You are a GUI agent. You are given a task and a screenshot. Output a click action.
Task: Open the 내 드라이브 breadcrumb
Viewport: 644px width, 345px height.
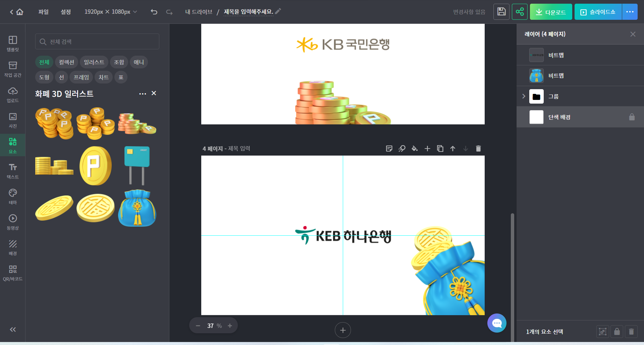[x=199, y=12]
